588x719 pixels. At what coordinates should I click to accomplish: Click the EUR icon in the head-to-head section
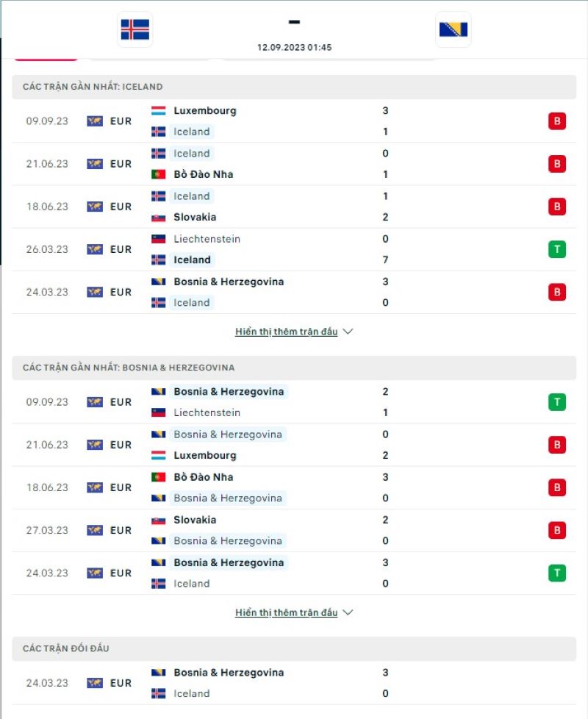[94, 682]
